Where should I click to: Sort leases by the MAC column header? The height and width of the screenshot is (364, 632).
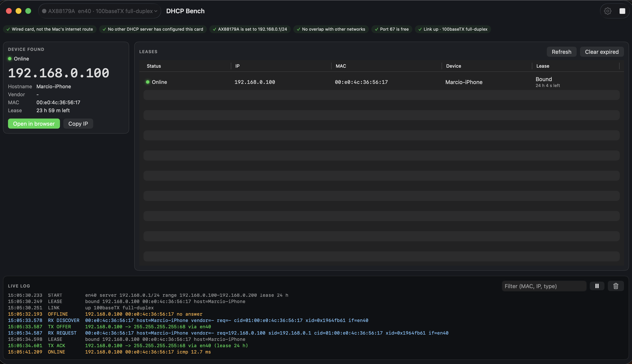pos(341,66)
